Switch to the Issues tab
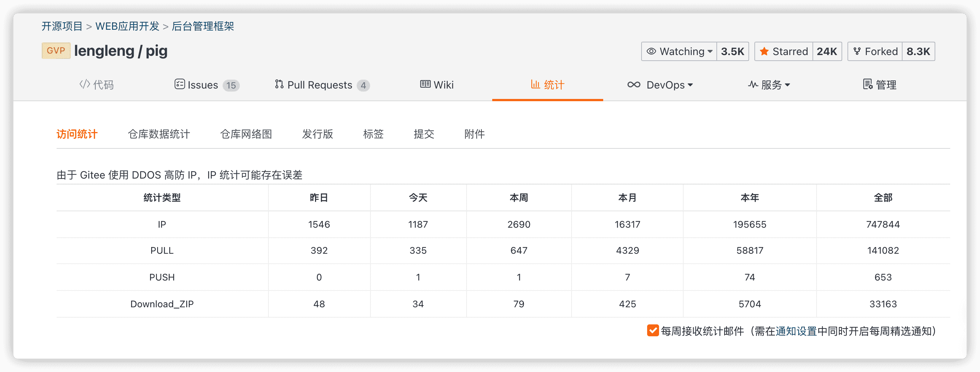 coord(207,85)
